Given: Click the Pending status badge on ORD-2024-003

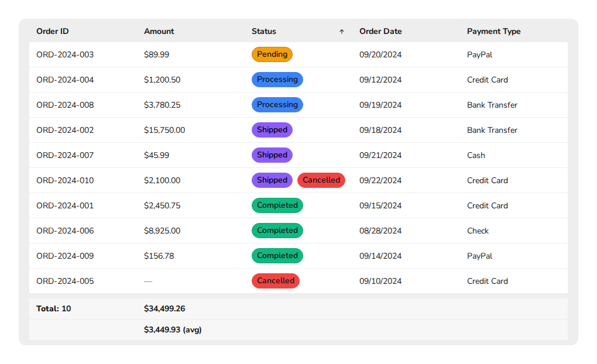Looking at the screenshot, I should pos(272,54).
